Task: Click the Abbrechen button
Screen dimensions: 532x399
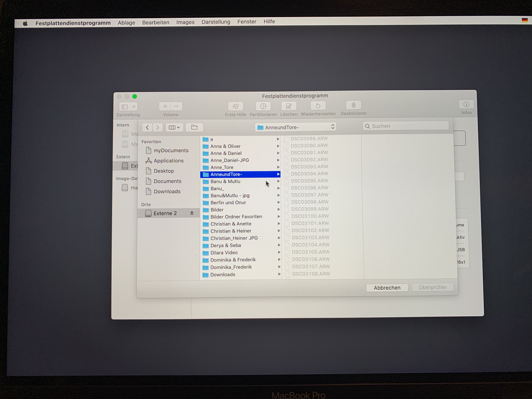Action: [x=387, y=288]
